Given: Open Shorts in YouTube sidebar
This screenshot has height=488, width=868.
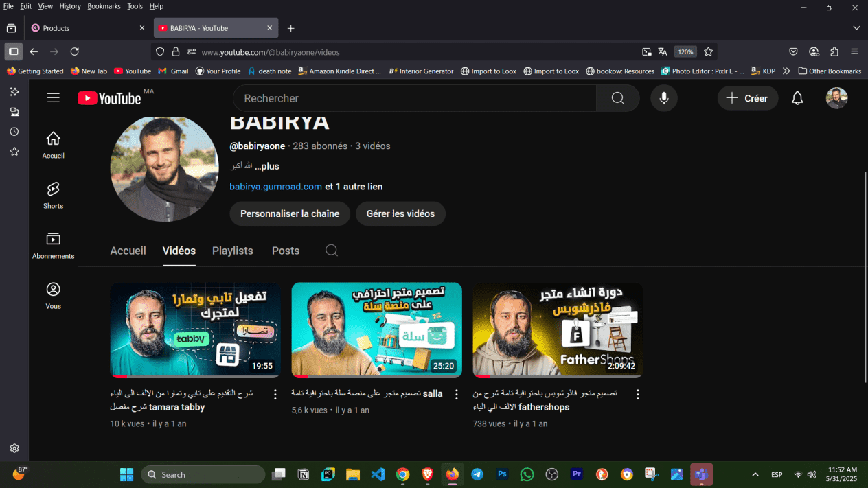Looking at the screenshot, I should point(53,195).
